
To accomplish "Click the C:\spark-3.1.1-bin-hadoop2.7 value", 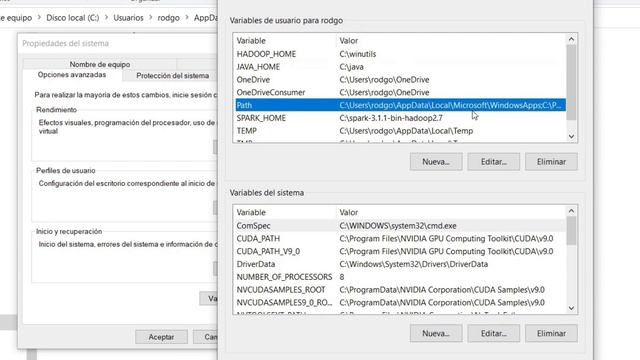I will click(x=391, y=118).
